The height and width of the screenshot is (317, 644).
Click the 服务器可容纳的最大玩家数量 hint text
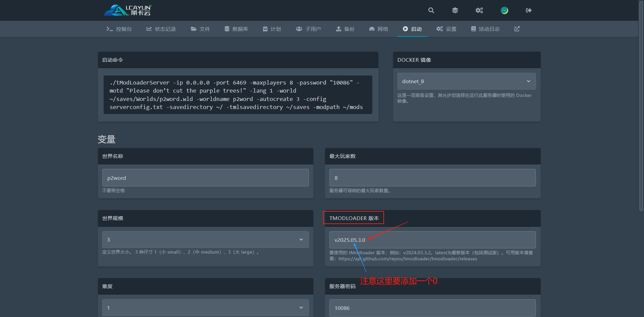[360, 191]
